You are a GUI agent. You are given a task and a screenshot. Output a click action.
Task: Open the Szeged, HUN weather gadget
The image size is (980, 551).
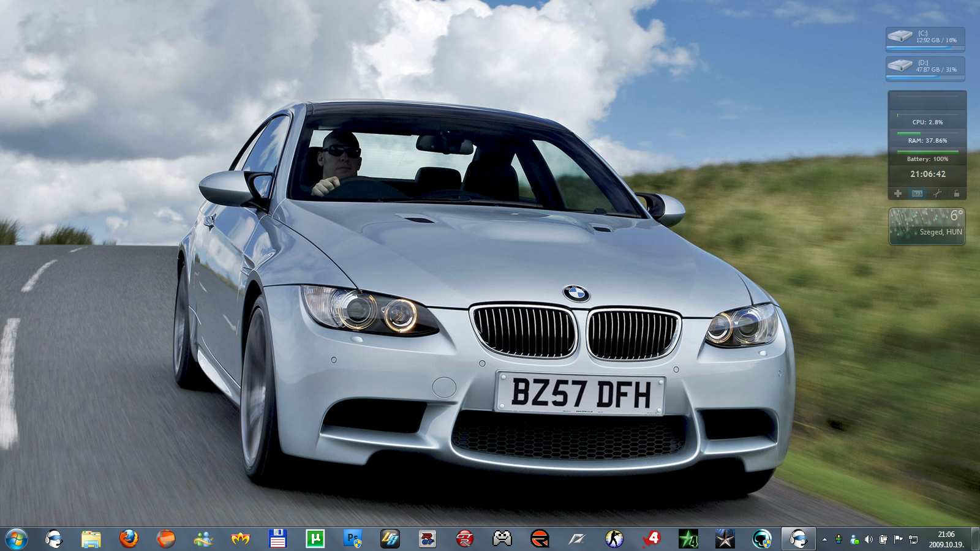(927, 227)
